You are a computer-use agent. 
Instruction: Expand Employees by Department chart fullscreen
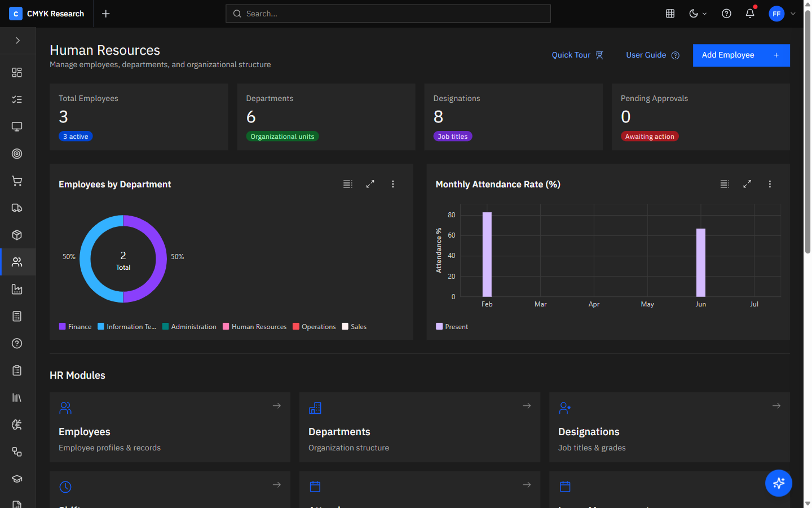pos(370,184)
